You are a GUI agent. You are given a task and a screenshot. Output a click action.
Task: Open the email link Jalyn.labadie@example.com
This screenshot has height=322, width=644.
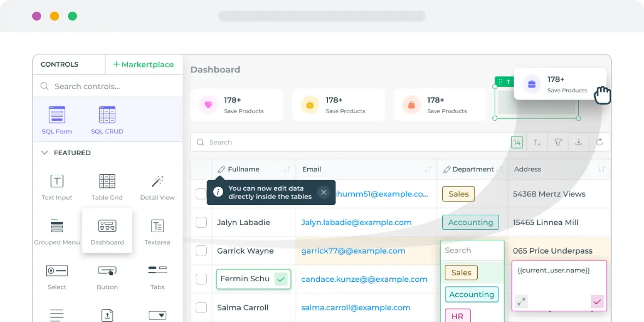pyautogui.click(x=356, y=222)
